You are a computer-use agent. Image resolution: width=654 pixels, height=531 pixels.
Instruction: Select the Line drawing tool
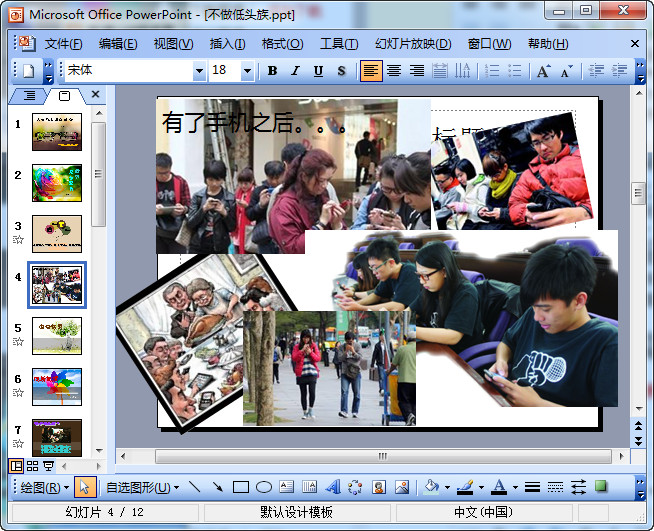194,487
